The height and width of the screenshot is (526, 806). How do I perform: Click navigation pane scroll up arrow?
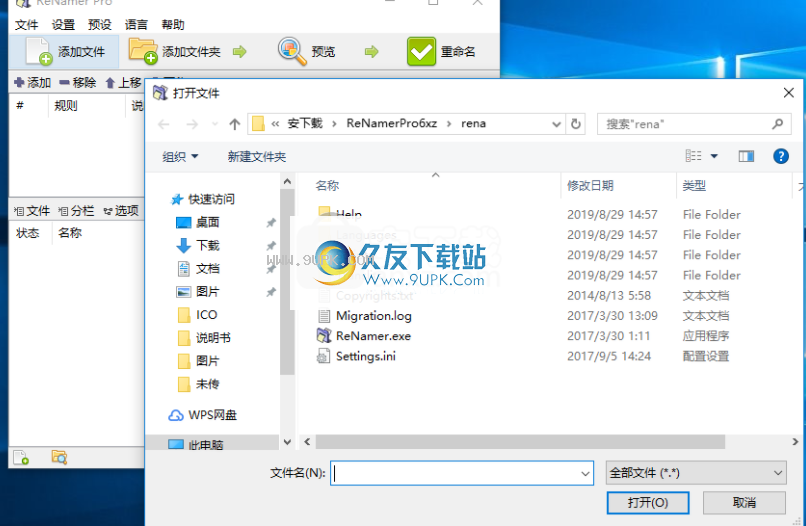287,181
